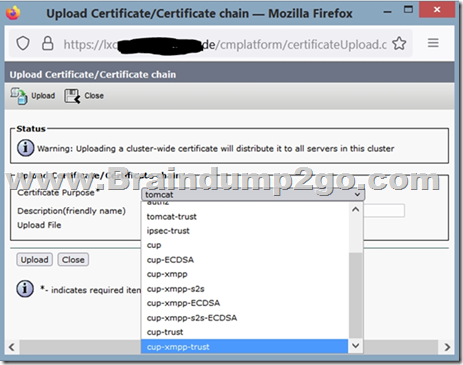Pick cup-xmpp from the dropdown list
This screenshot has height=365, width=463.
[x=245, y=274]
